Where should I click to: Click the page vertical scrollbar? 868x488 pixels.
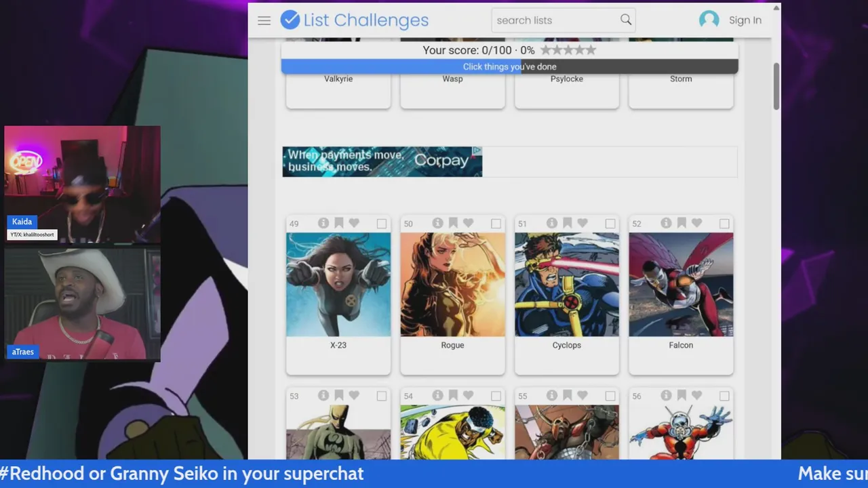click(776, 85)
